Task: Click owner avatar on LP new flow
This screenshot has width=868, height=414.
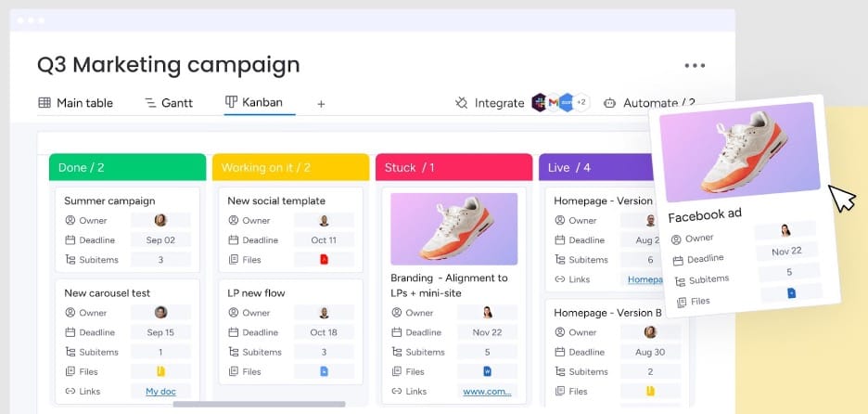Action: click(x=324, y=313)
